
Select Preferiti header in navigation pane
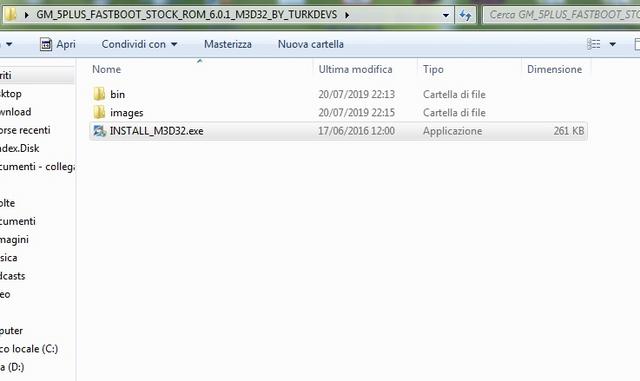click(6, 75)
